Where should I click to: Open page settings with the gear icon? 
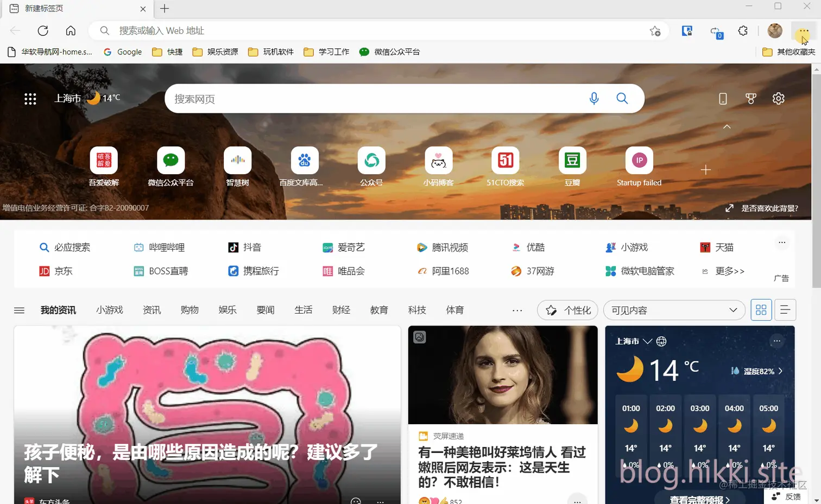778,98
